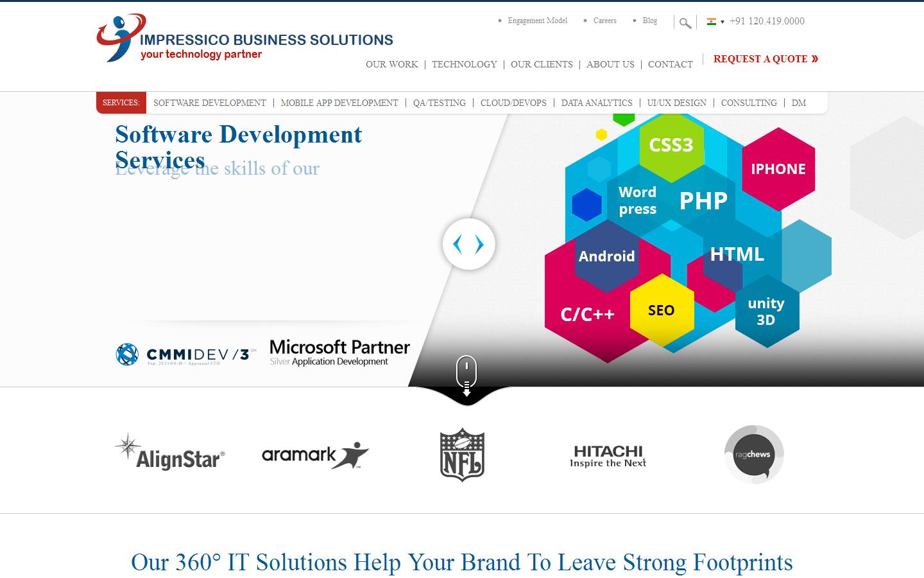
Task: Click the right carousel arrow
Action: (479, 244)
